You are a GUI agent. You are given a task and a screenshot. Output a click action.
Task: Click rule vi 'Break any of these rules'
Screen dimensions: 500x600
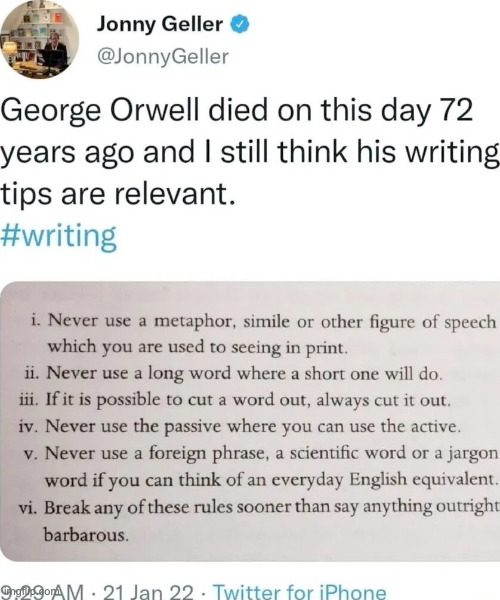click(x=259, y=520)
